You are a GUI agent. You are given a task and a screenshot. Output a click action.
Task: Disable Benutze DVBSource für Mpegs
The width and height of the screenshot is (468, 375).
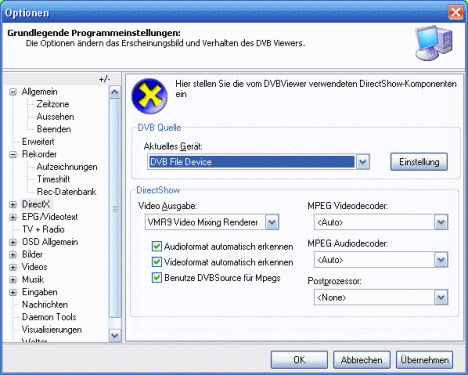pyautogui.click(x=156, y=278)
